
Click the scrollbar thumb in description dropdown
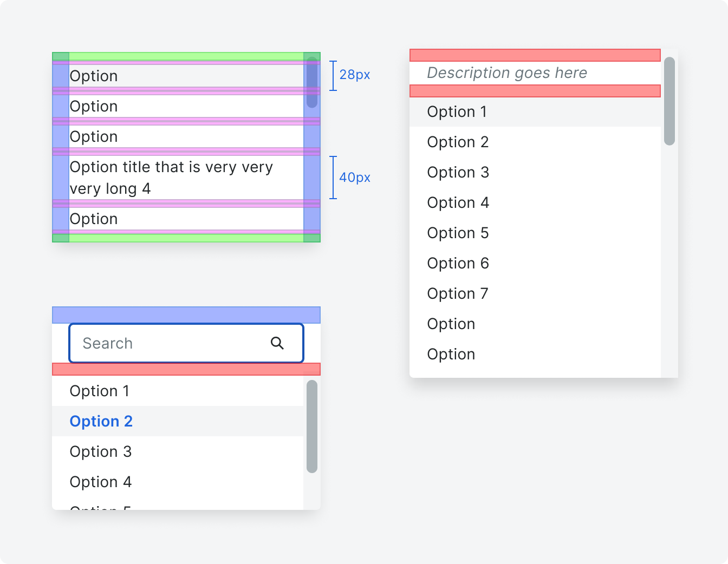(669, 101)
